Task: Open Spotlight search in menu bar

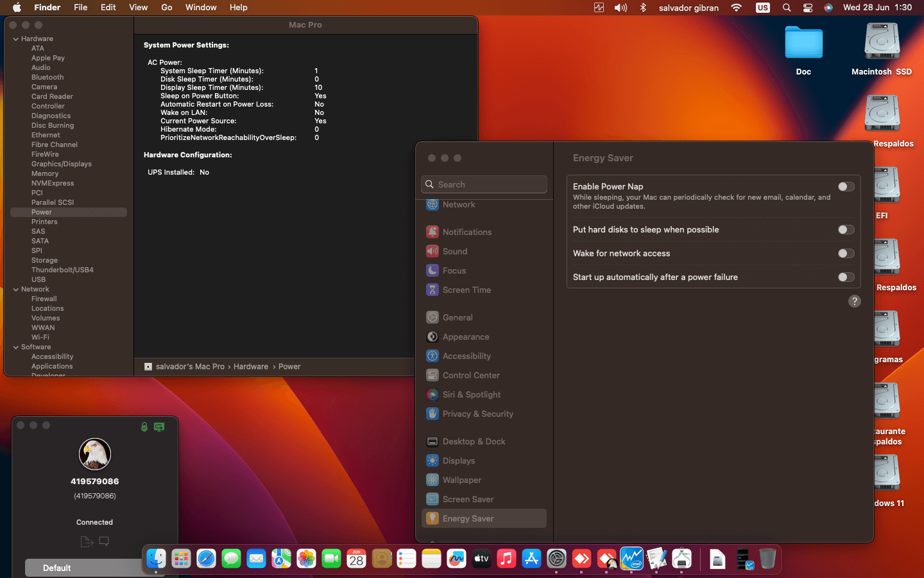Action: click(x=787, y=8)
